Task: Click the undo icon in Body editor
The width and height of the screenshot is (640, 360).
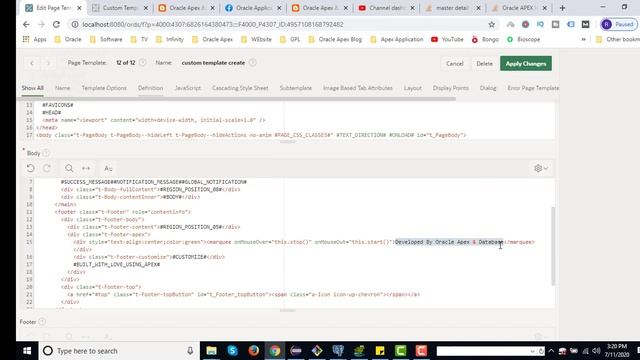Action: pyautogui.click(x=31, y=168)
